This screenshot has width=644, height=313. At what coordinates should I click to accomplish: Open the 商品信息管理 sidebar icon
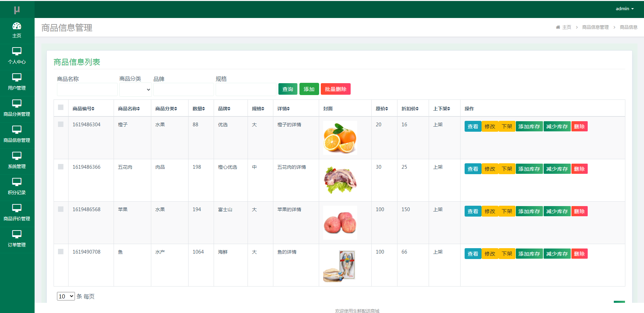17,130
